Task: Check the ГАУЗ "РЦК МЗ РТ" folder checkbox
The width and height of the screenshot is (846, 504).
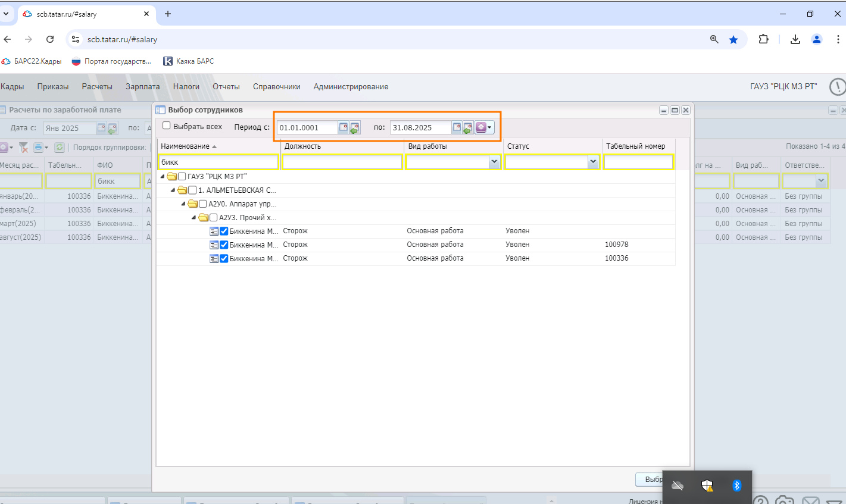Action: [182, 177]
